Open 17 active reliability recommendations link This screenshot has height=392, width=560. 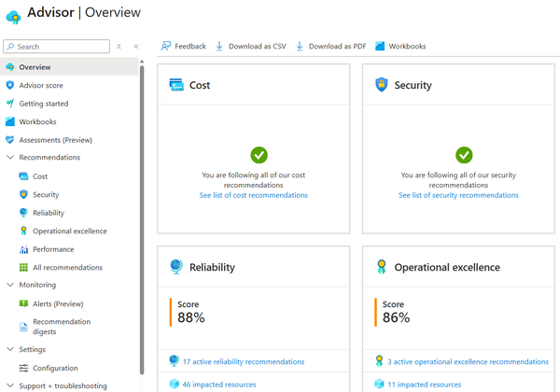[244, 361]
